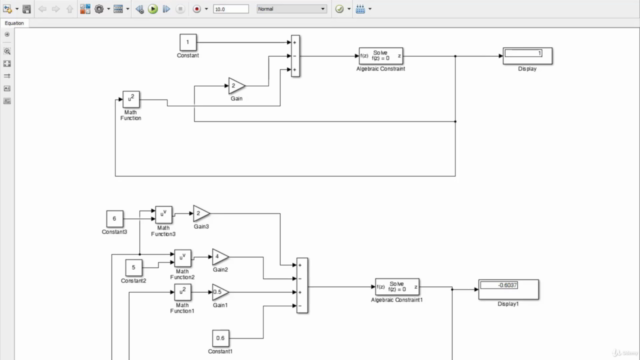Select the Math Function3 block
The width and height of the screenshot is (640, 360).
coord(164,214)
